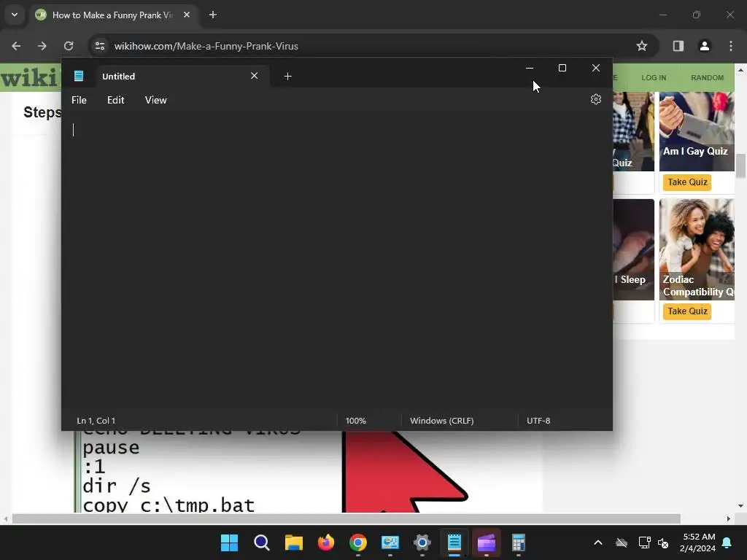747x560 pixels.
Task: Click inside the Notepad text area
Action: click(337, 261)
